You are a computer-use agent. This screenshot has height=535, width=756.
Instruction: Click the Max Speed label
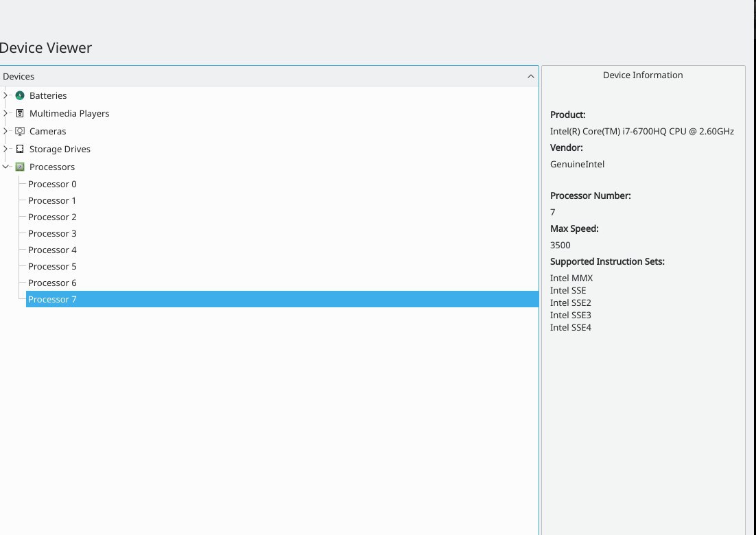574,228
